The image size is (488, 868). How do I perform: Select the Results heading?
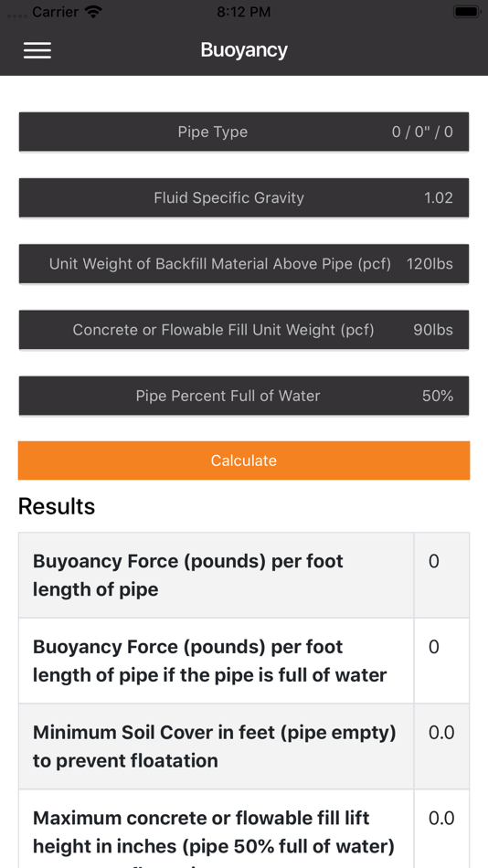tap(57, 506)
